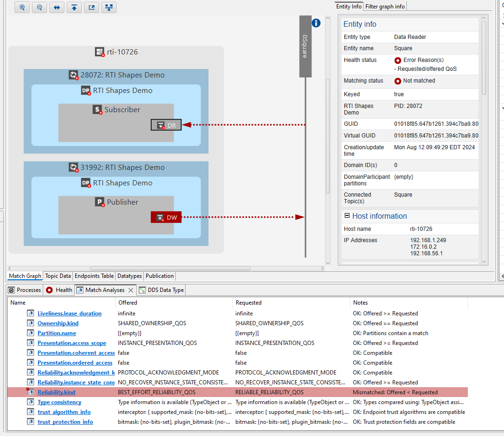Open the Endpoints Table tab
This screenshot has width=504, height=436.
pyautogui.click(x=94, y=276)
